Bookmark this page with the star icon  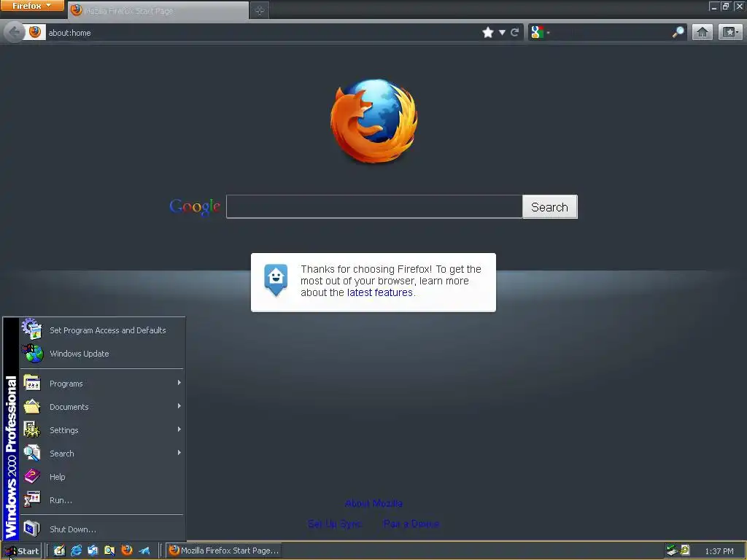tap(488, 32)
